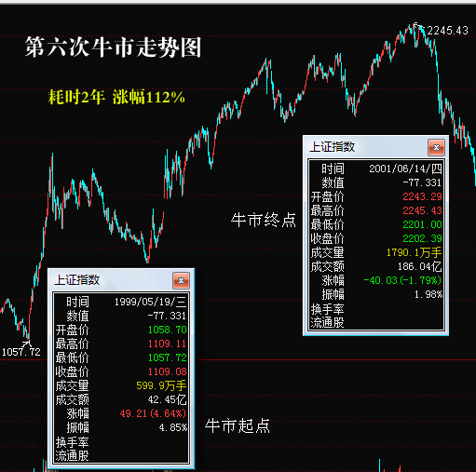The width and height of the screenshot is (476, 472).
Task: Click the 成交量 599.9万手 value
Action: pyautogui.click(x=161, y=385)
